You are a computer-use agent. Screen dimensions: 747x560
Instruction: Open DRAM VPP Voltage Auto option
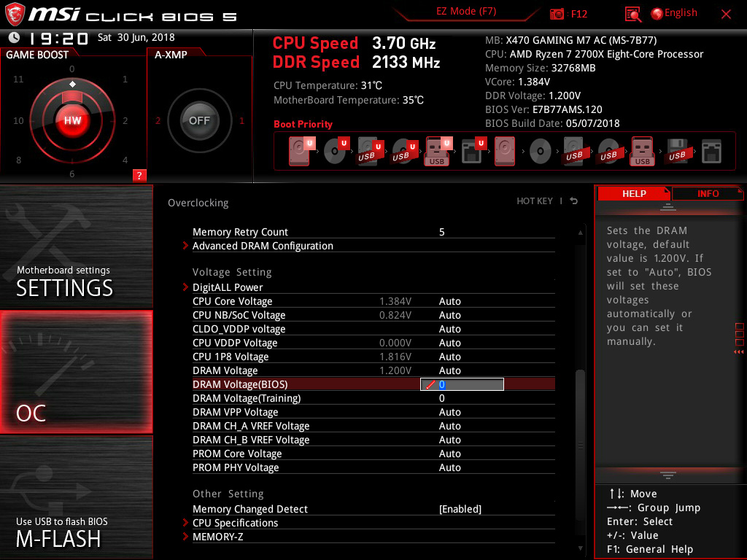point(449,412)
